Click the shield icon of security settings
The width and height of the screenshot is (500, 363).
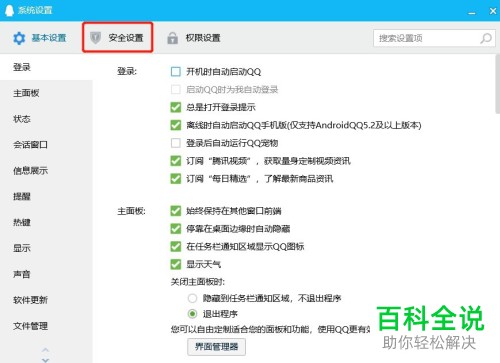(x=96, y=38)
